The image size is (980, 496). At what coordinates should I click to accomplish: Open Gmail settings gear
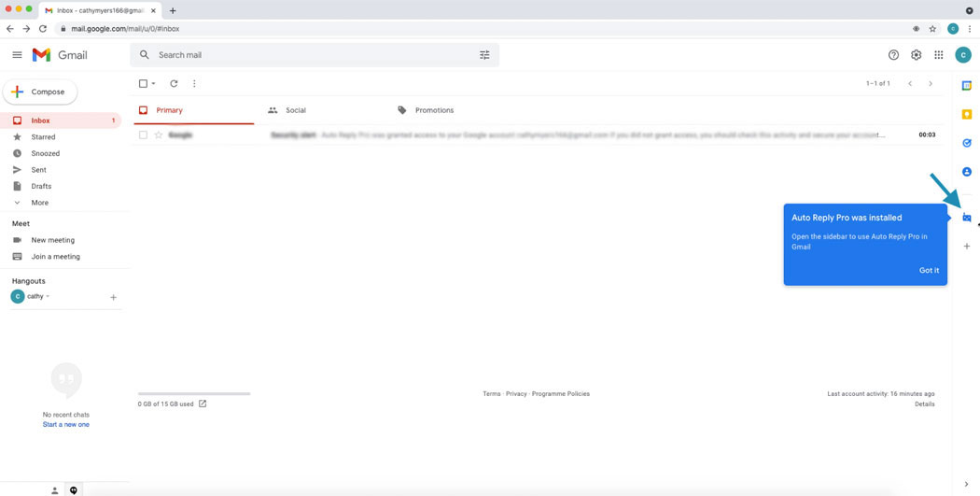click(916, 55)
